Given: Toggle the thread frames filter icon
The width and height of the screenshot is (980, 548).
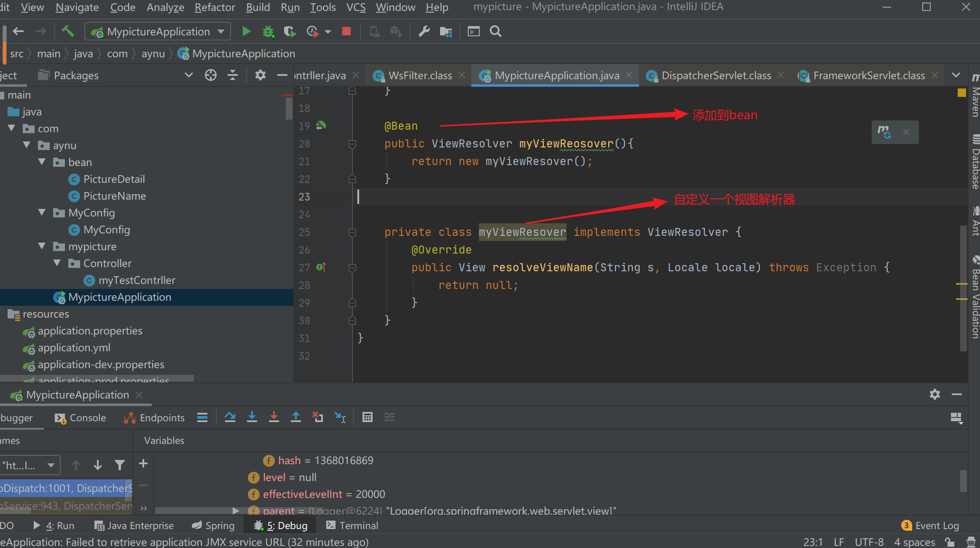Looking at the screenshot, I should click(x=120, y=465).
